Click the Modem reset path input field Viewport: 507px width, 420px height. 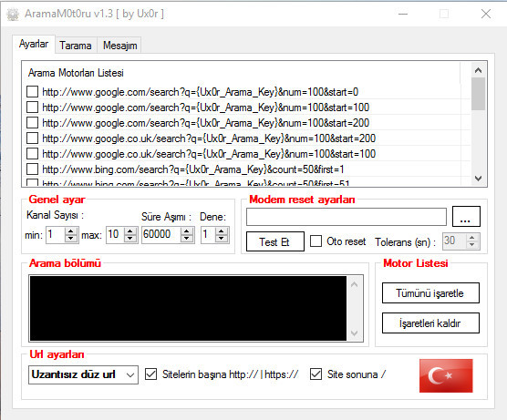click(347, 217)
